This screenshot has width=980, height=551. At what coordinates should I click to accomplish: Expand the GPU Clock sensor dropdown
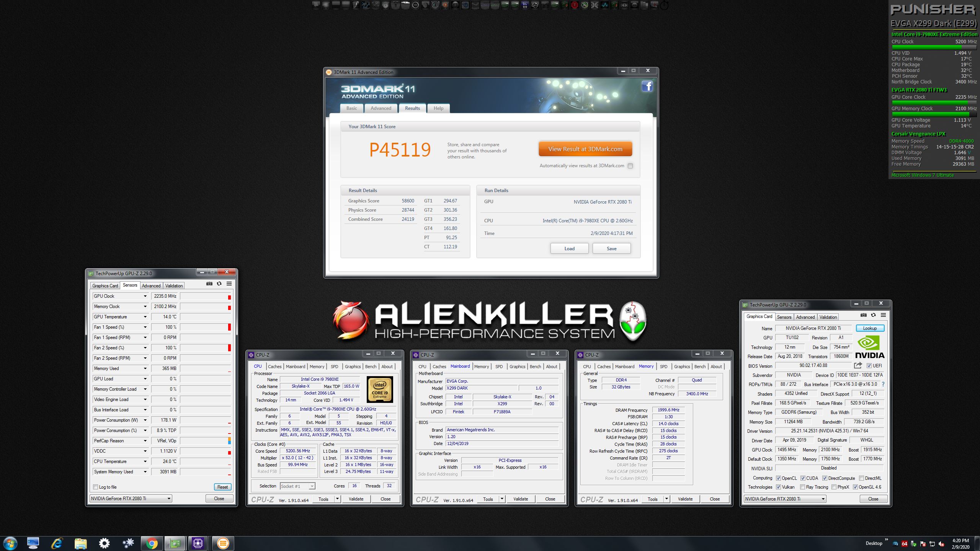145,296
